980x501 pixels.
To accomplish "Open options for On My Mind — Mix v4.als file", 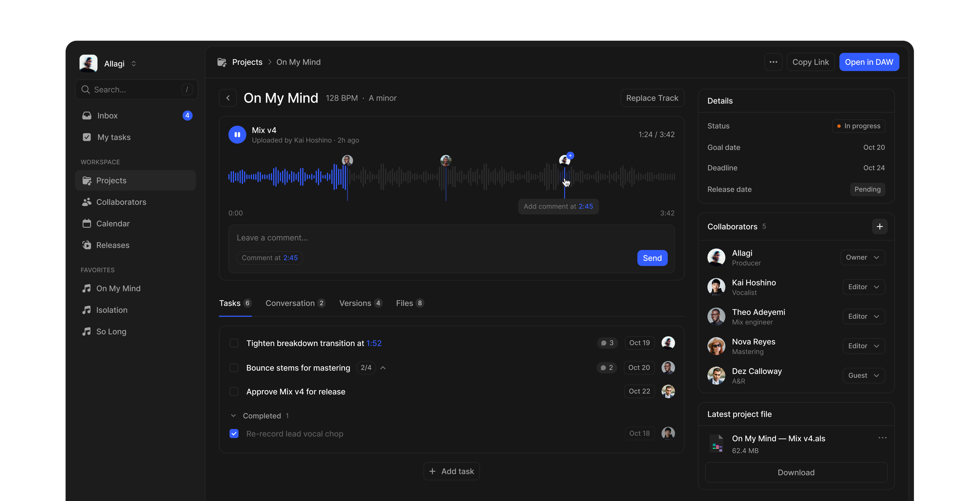I will pyautogui.click(x=882, y=438).
